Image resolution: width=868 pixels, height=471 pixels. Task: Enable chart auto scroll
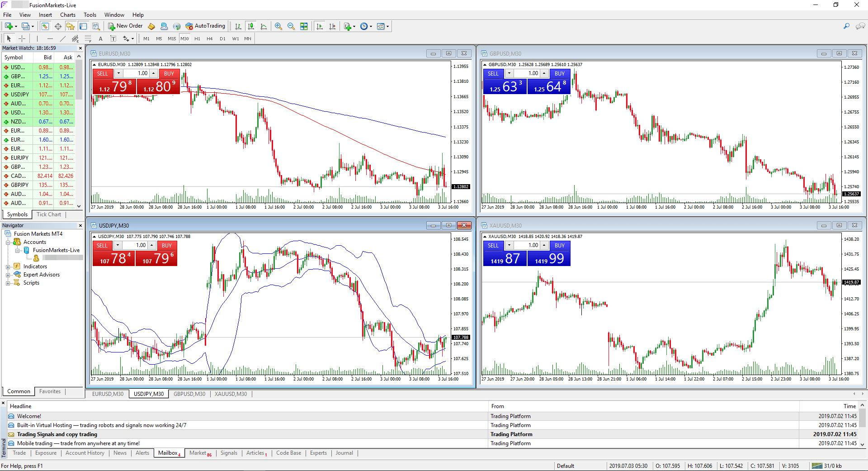click(320, 26)
